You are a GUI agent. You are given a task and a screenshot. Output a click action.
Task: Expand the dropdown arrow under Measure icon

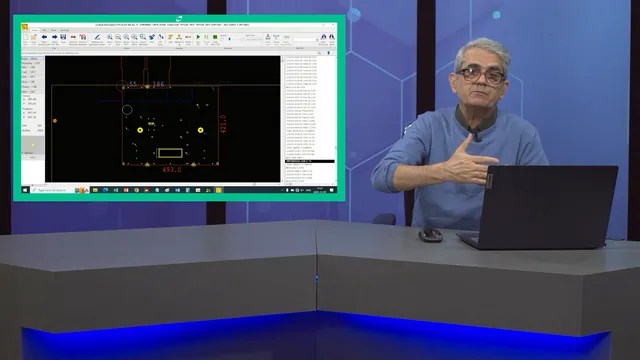click(179, 44)
